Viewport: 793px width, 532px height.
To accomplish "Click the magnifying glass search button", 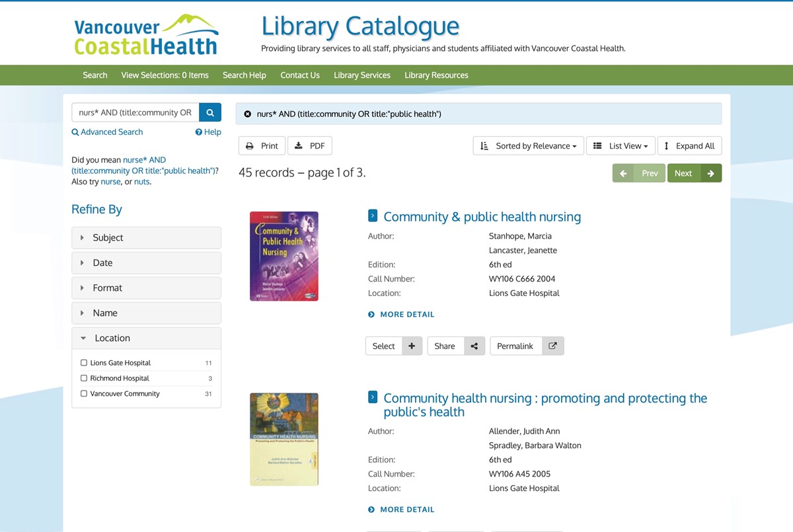I will click(210, 112).
